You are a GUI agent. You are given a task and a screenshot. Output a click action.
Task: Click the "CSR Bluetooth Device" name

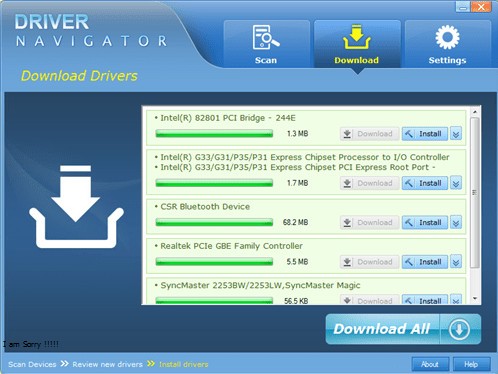[x=205, y=207]
